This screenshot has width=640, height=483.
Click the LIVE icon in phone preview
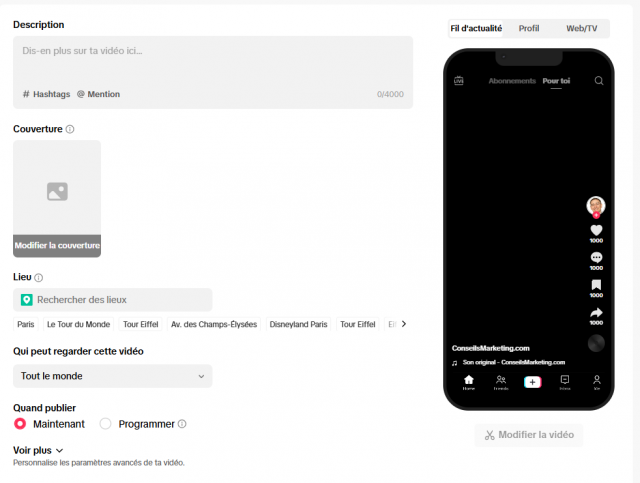(x=459, y=80)
